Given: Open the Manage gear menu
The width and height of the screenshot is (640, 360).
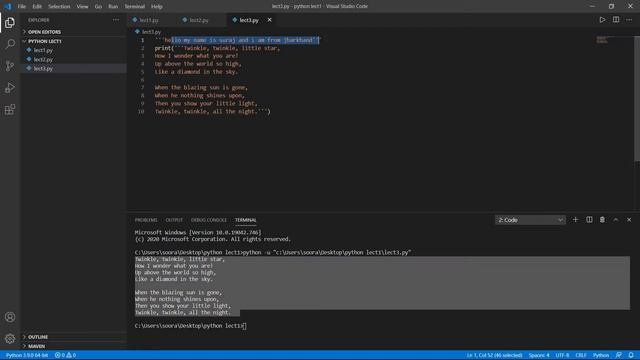Looking at the screenshot, I should click(x=10, y=338).
